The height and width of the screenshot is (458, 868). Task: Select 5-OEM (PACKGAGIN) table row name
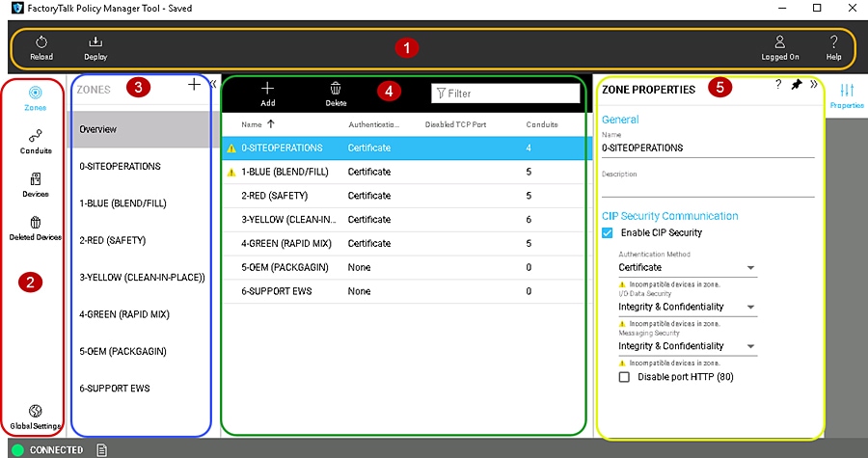point(285,268)
